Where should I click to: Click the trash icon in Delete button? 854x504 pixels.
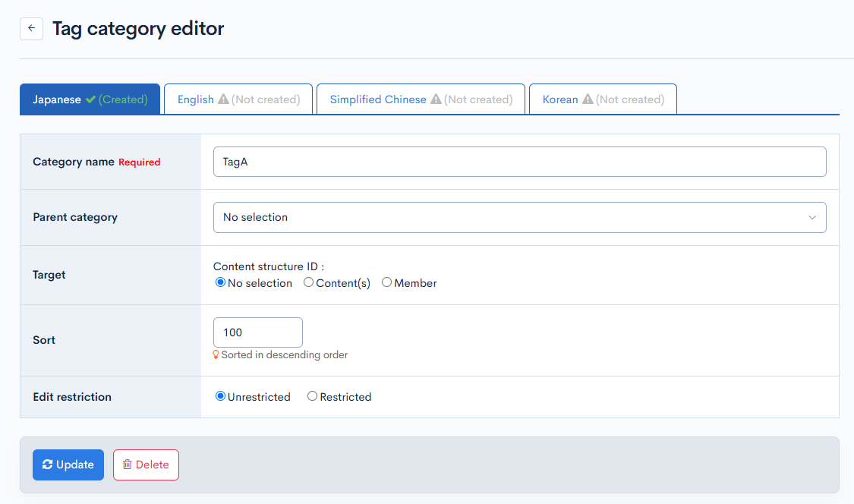pos(128,465)
